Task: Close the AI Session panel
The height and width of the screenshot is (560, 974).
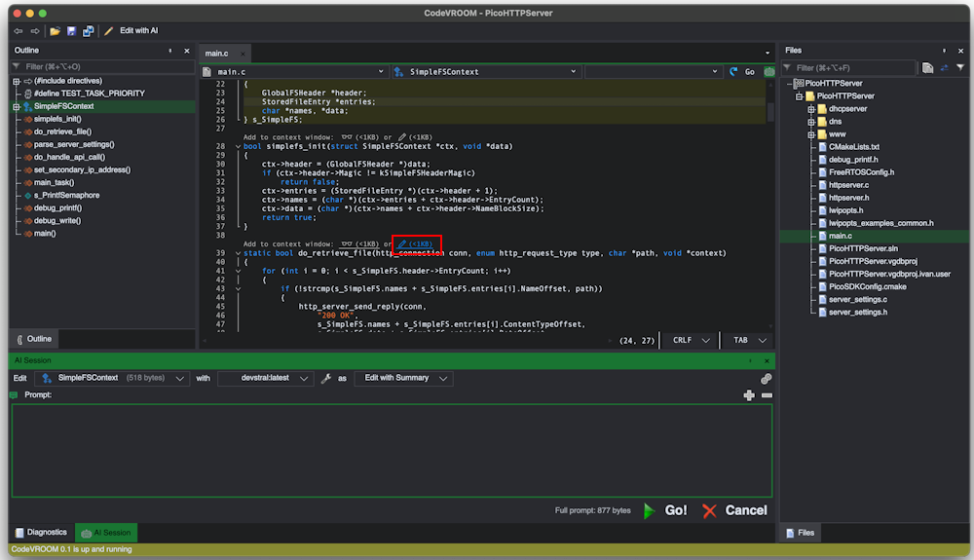Action: (768, 360)
